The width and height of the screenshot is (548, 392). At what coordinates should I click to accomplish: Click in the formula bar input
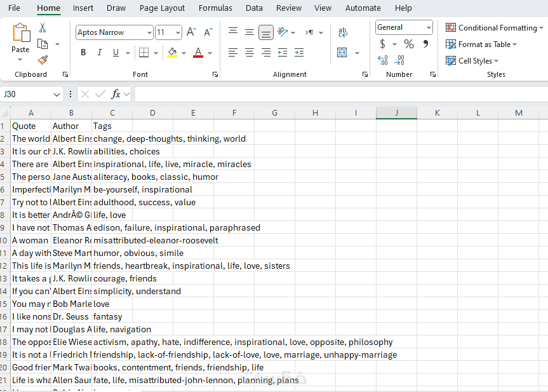pos(341,94)
